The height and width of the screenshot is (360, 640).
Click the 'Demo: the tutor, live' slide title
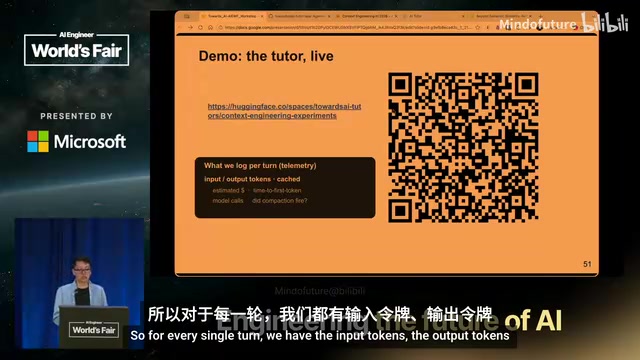[x=266, y=56]
